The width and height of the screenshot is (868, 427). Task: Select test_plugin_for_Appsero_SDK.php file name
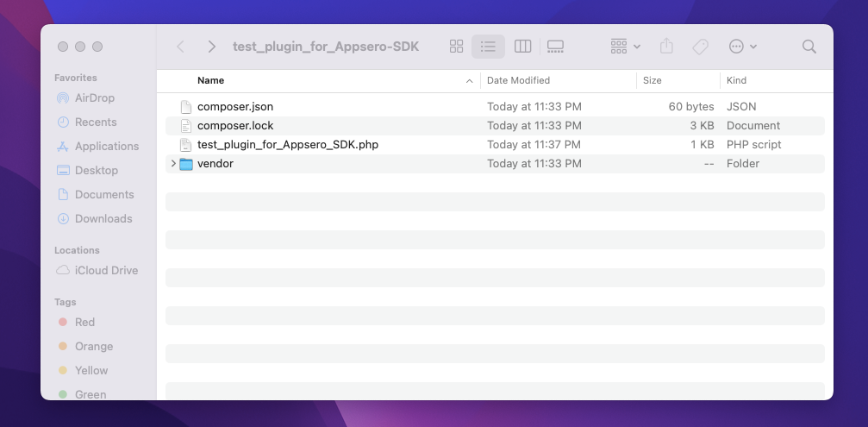point(288,145)
